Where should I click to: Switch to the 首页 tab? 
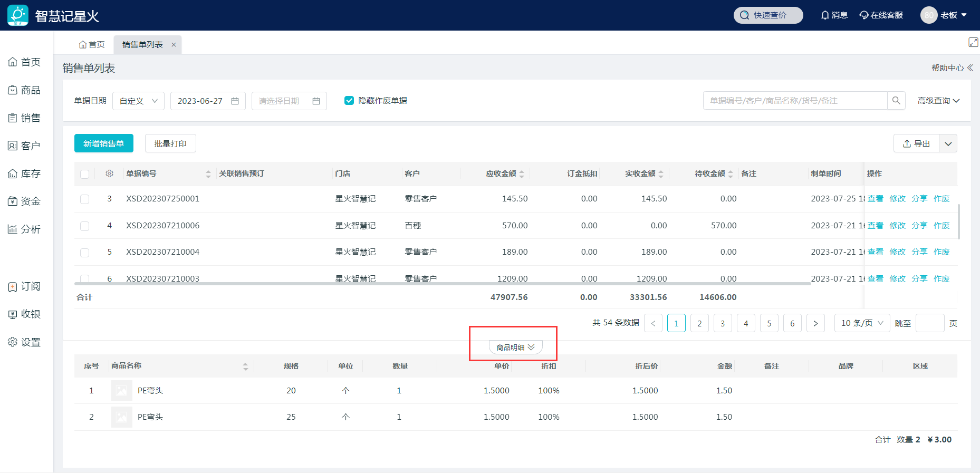click(x=92, y=45)
